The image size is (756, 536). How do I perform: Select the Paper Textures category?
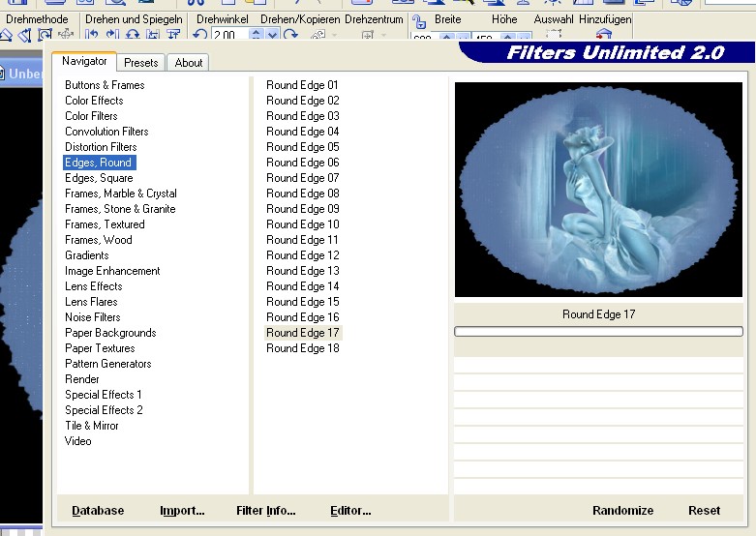[x=100, y=348]
